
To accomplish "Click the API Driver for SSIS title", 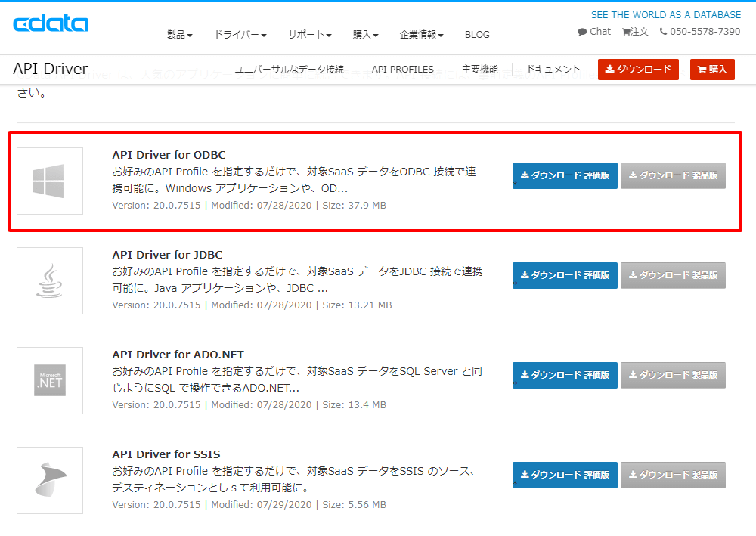I will [166, 454].
